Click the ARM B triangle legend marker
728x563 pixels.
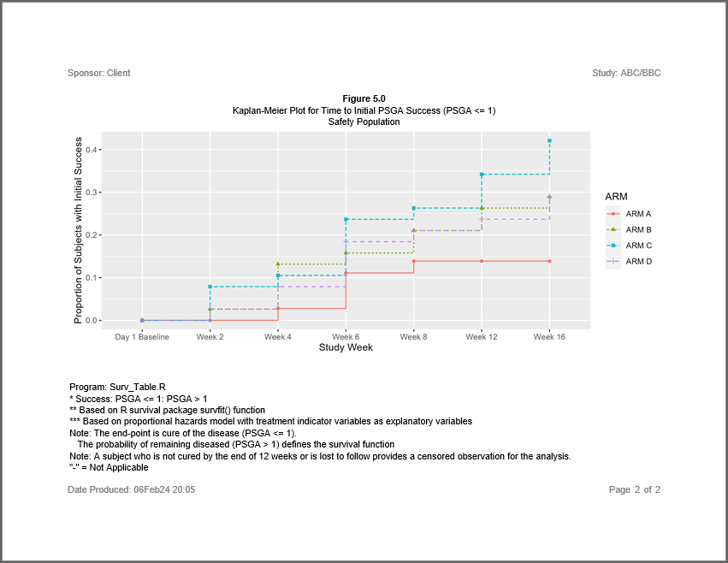pyautogui.click(x=613, y=229)
